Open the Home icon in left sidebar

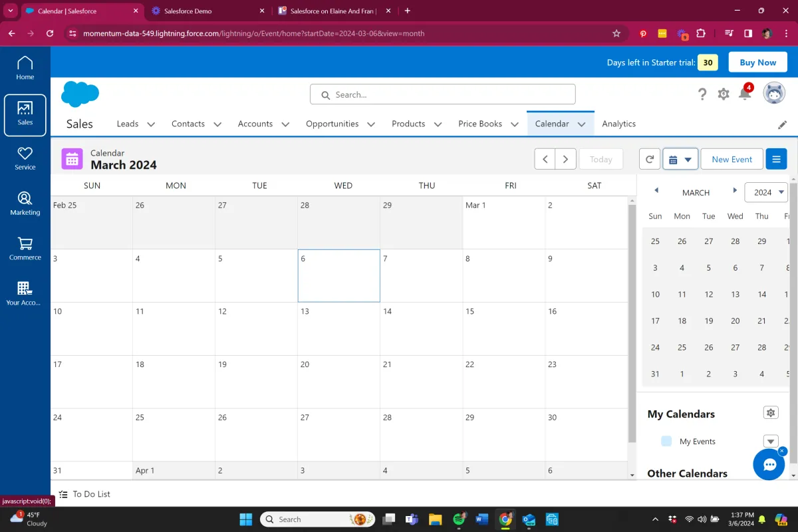coord(25,68)
